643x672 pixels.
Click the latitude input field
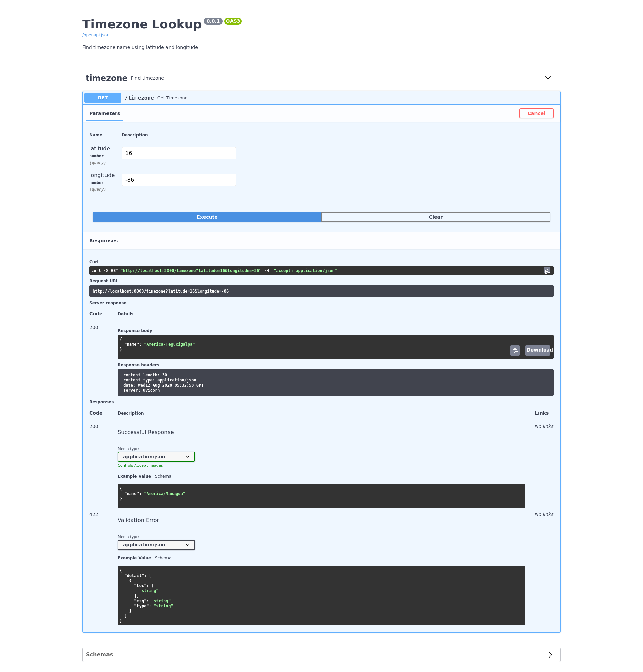tap(179, 153)
